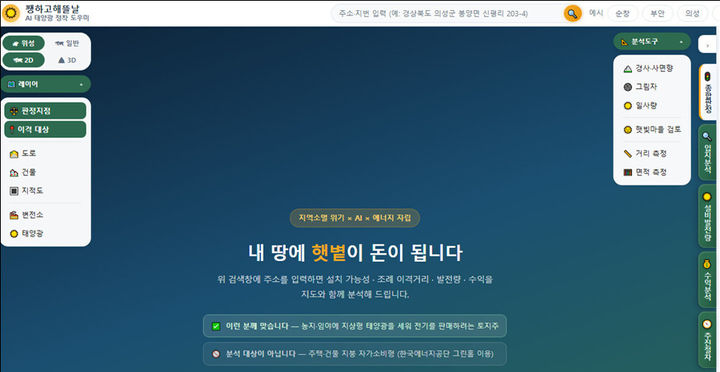This screenshot has width=720, height=372.
Task: Toggle the 태양광 solar layer
Action: tap(45, 233)
